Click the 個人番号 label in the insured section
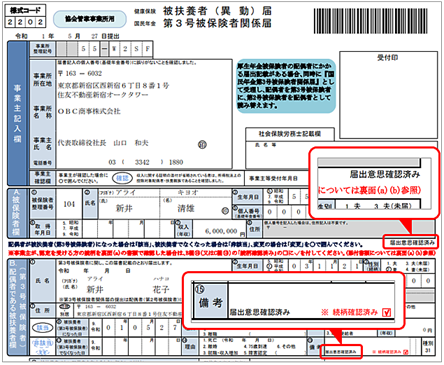The image size is (444, 365). (x=248, y=213)
